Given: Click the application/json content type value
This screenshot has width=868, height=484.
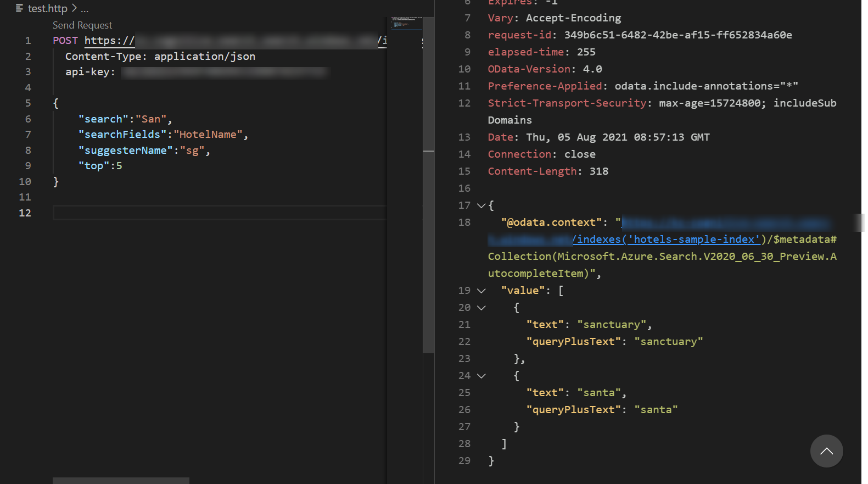Looking at the screenshot, I should pyautogui.click(x=205, y=57).
